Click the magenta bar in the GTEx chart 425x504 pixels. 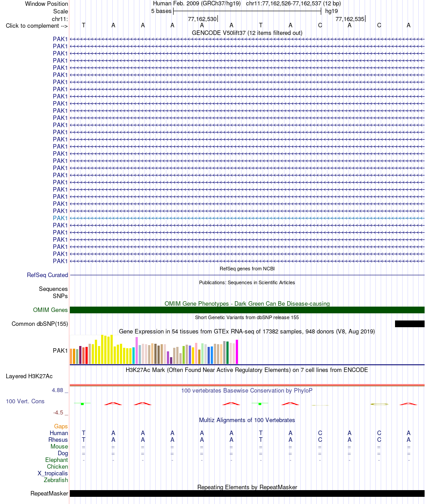click(237, 352)
